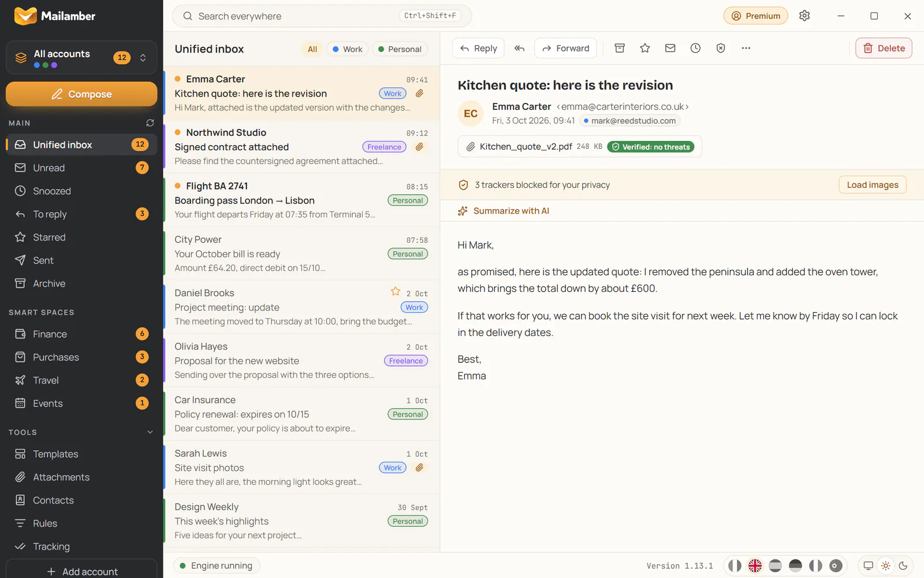Click the star on Daniel Brooks email
This screenshot has height=578, width=924.
(396, 292)
